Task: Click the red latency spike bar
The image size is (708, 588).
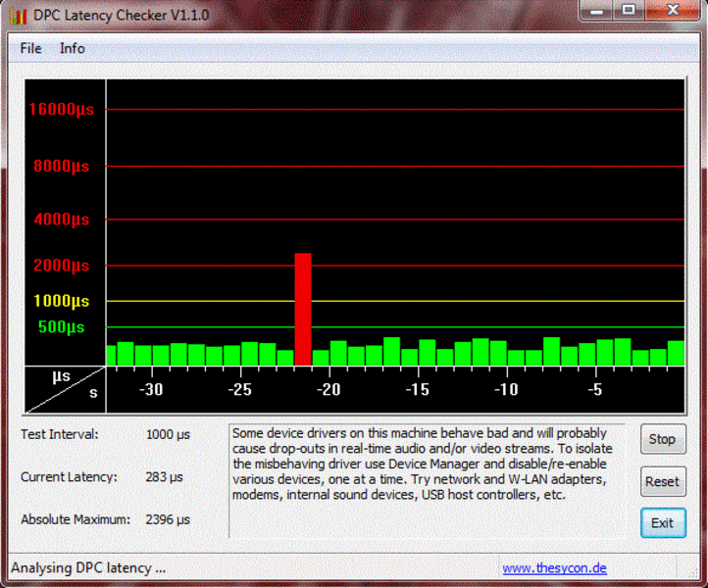Action: [x=303, y=309]
